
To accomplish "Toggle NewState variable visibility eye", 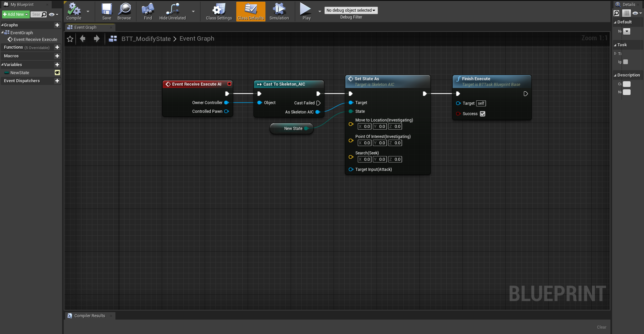I will [x=57, y=73].
